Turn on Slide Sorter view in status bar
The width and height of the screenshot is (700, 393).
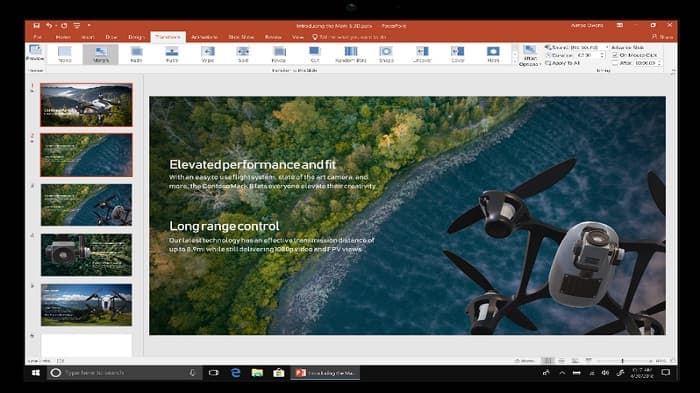(x=562, y=360)
